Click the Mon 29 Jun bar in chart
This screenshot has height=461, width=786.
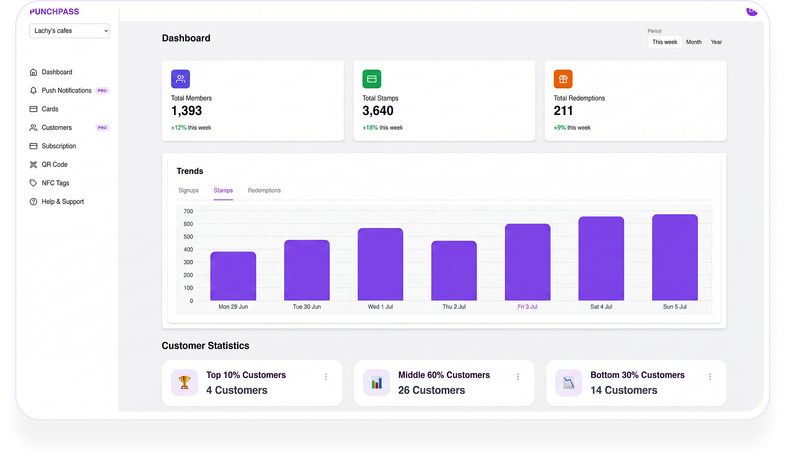point(233,276)
